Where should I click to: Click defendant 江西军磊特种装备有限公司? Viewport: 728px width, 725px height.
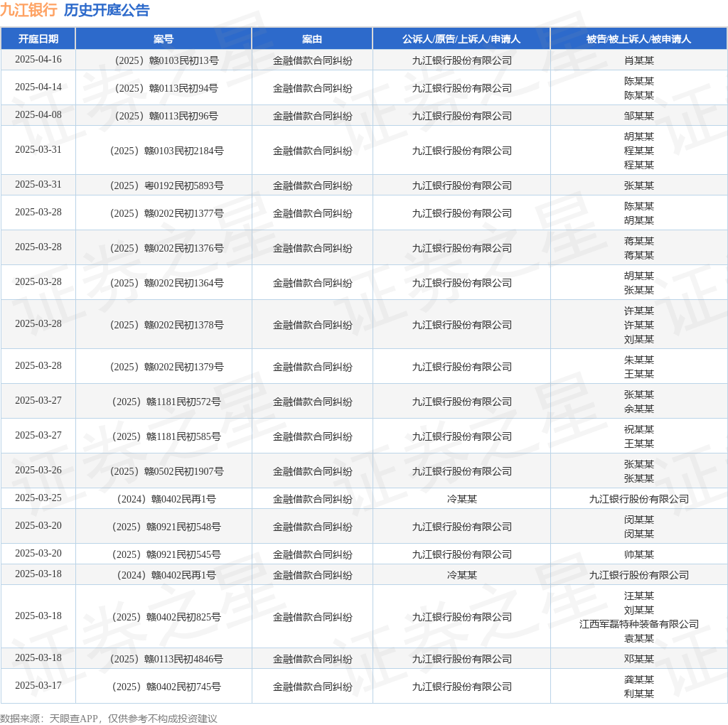(639, 624)
